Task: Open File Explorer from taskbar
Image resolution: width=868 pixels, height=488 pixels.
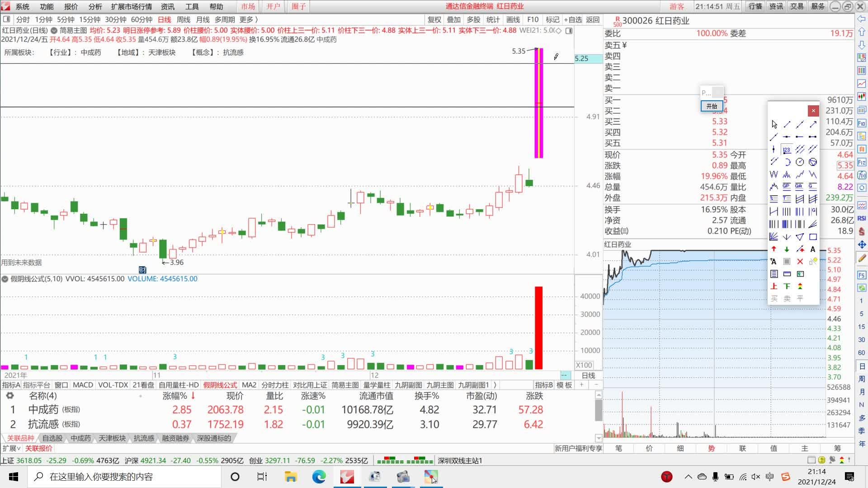Action: pos(290,477)
